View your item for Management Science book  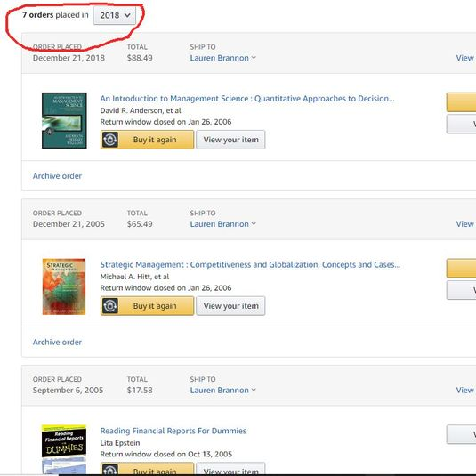[230, 140]
